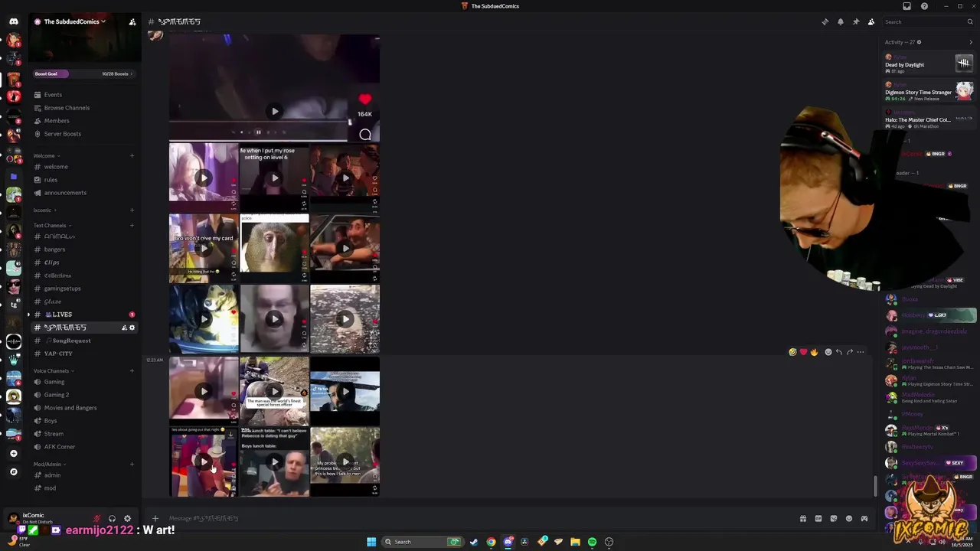Open the Members page
The width and height of the screenshot is (980, 551).
coord(84,121)
